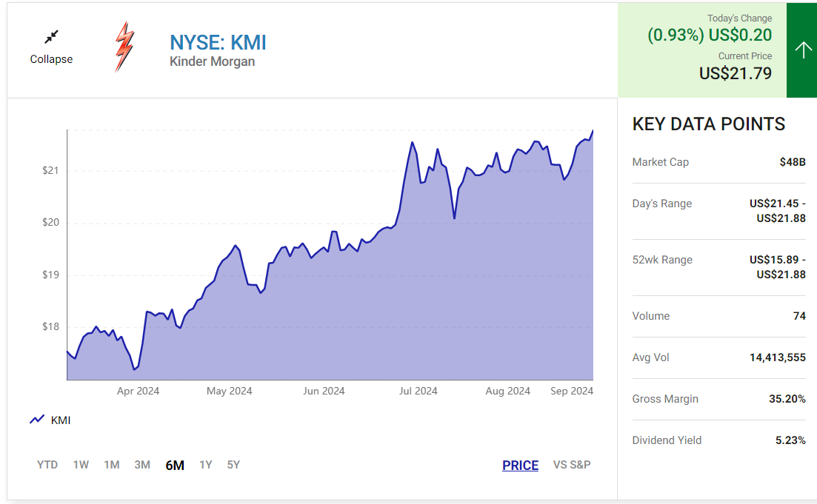Click the US$21.79 current price
817x504 pixels.
(736, 73)
